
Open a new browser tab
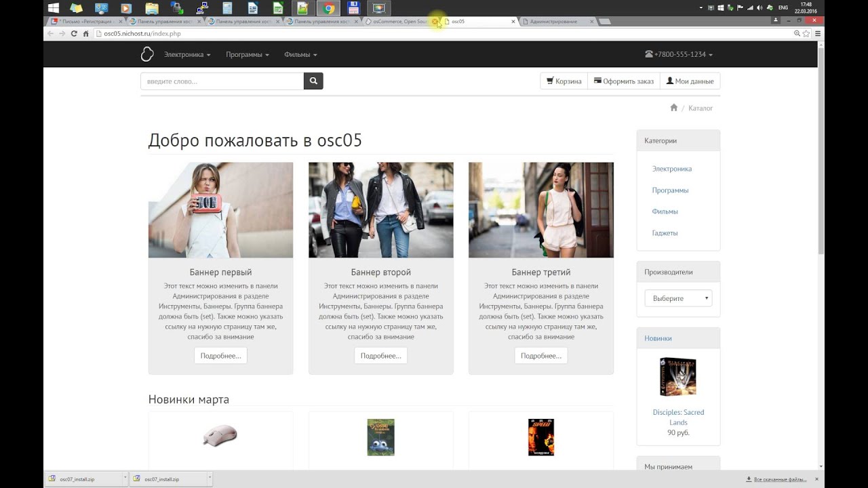pyautogui.click(x=605, y=22)
